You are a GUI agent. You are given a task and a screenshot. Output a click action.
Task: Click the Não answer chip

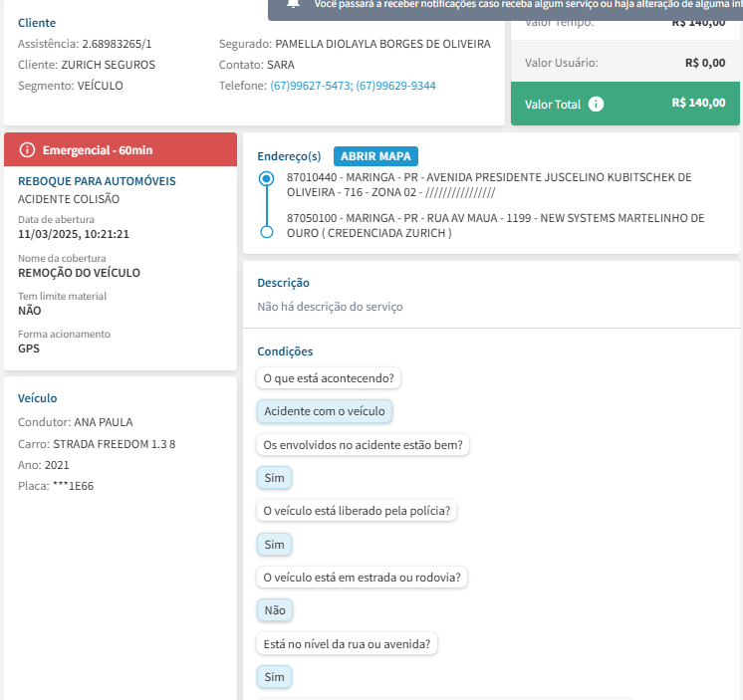(x=275, y=610)
